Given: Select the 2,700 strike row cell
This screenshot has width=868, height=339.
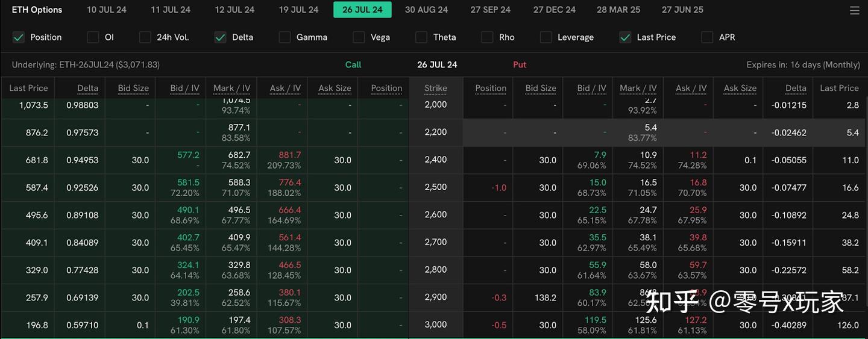Looking at the screenshot, I should pos(435,242).
